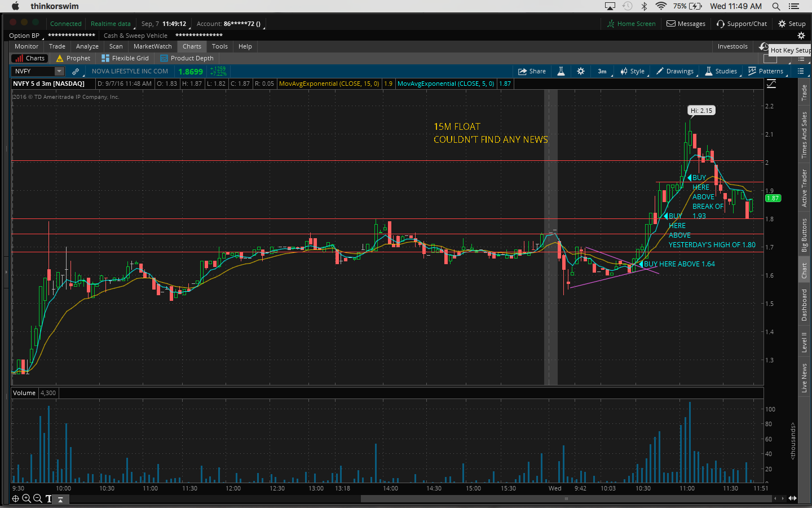This screenshot has width=812, height=508.
Task: Click the chart scale curve icon
Action: 771,84
